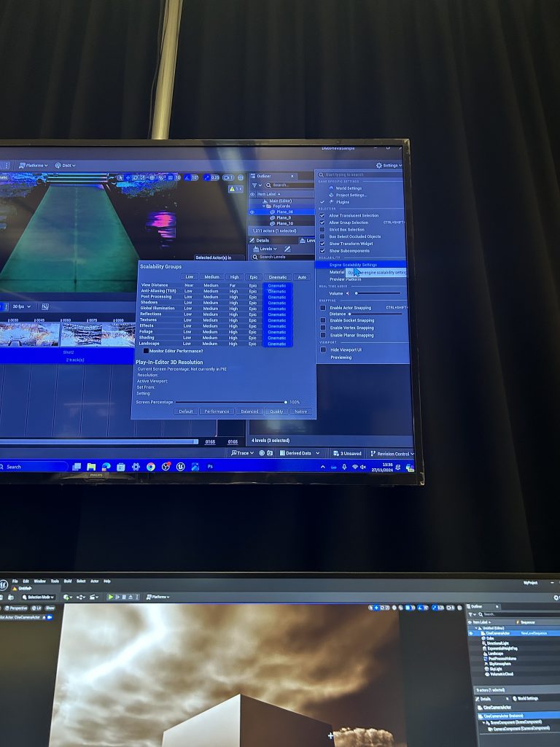Open Derived Data dropdown in status bar
560x747 pixels.
299,453
